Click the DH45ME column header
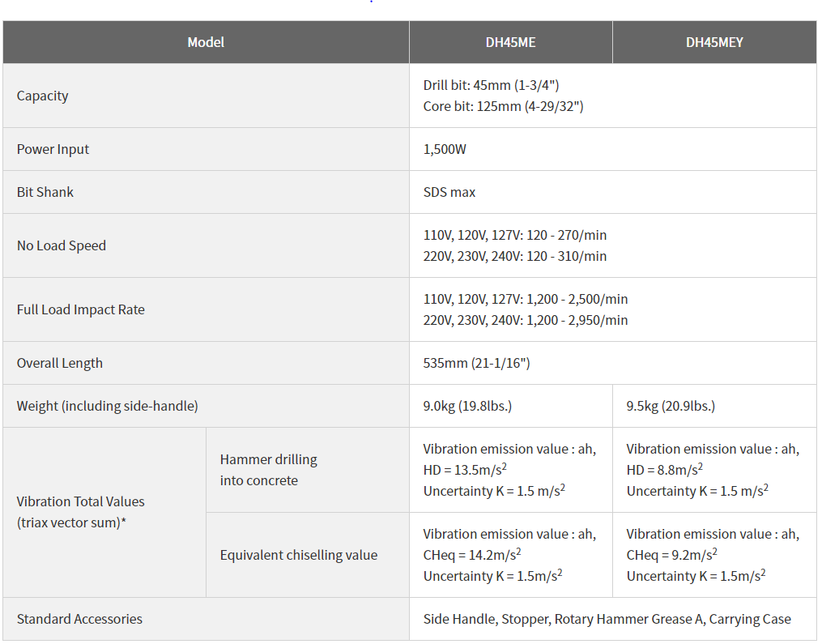The height and width of the screenshot is (644, 822). point(510,42)
